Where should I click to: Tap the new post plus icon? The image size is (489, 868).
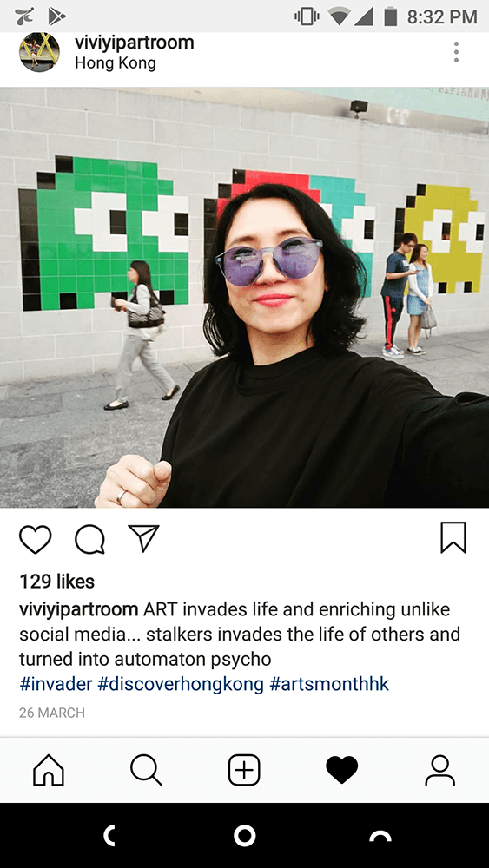(244, 770)
